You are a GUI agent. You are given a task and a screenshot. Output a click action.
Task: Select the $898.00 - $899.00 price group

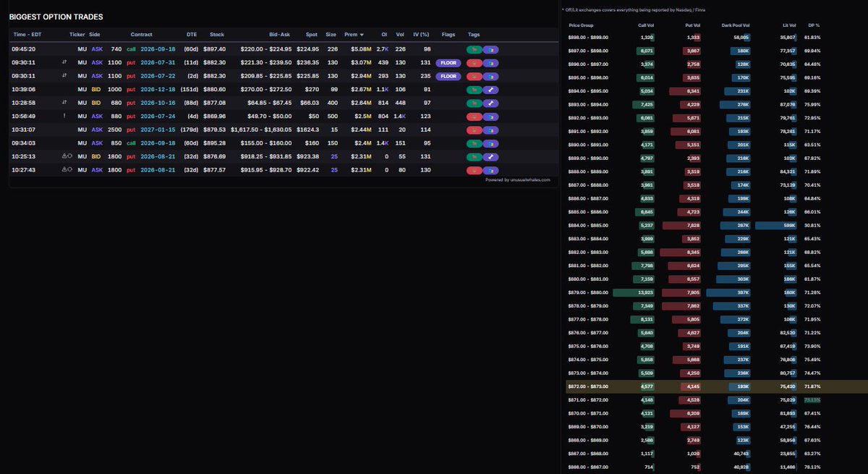pos(588,37)
